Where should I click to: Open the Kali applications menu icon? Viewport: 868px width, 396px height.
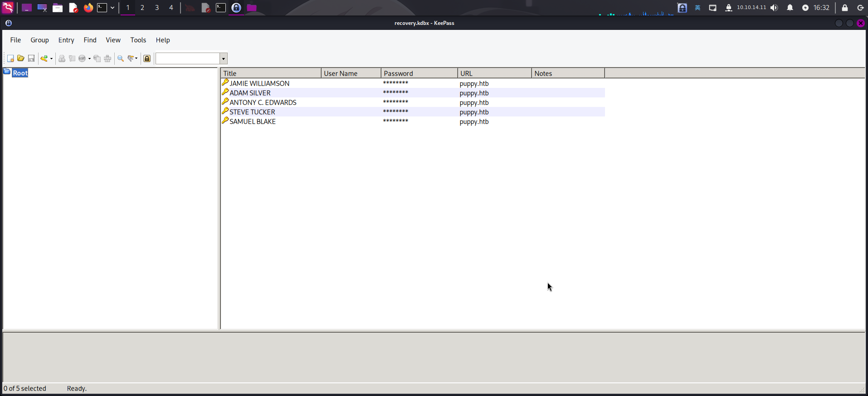pyautogui.click(x=8, y=8)
